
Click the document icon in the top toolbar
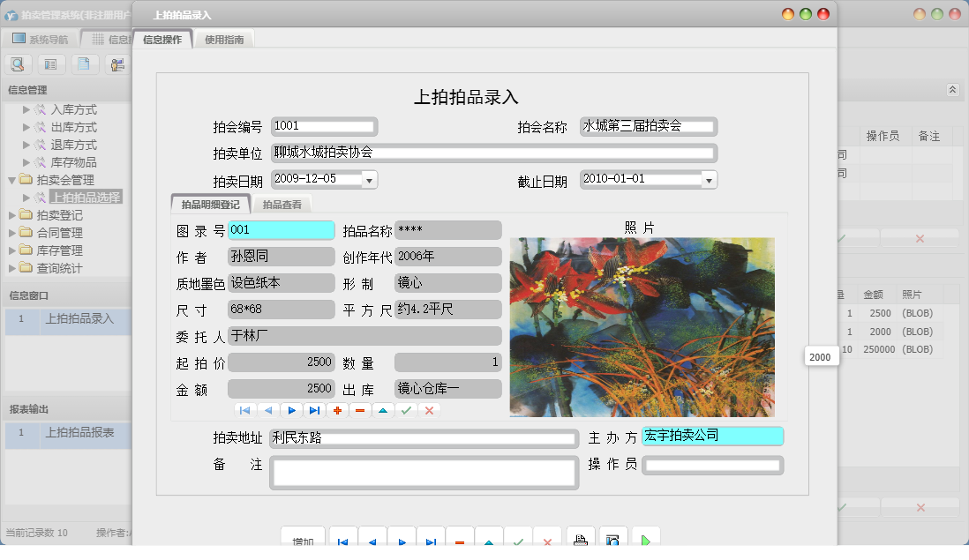(84, 63)
